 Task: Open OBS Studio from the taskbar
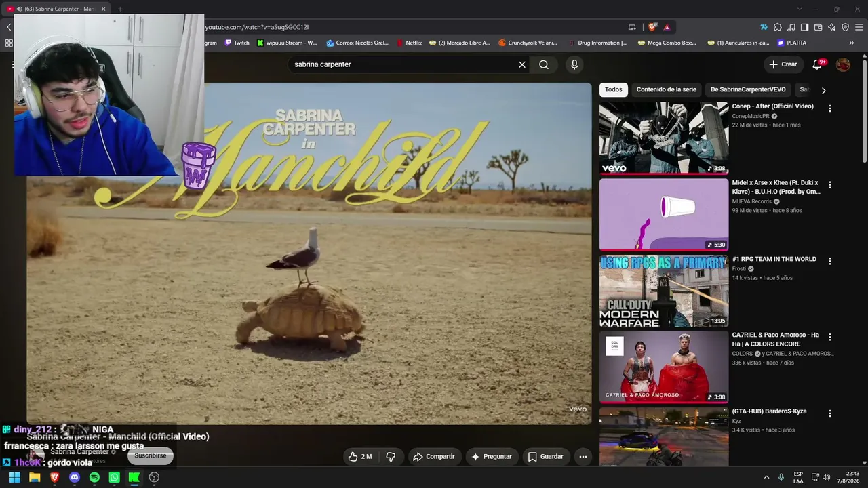coord(154,477)
